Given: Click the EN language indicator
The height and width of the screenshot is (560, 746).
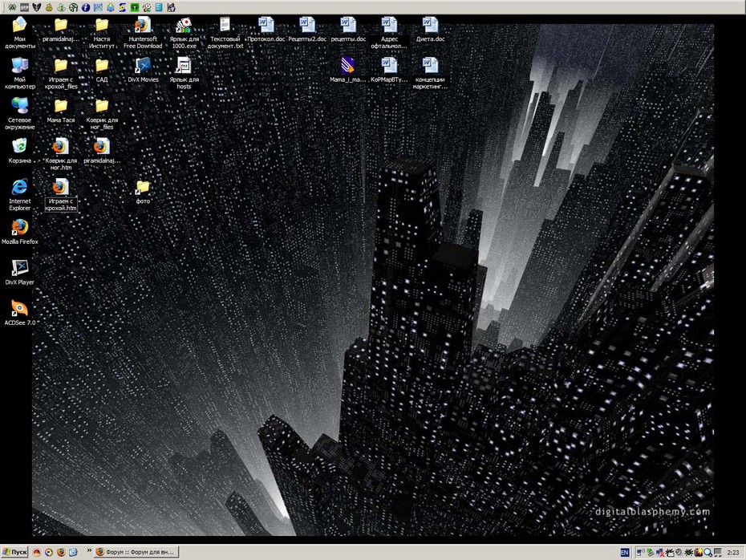Looking at the screenshot, I should [625, 552].
